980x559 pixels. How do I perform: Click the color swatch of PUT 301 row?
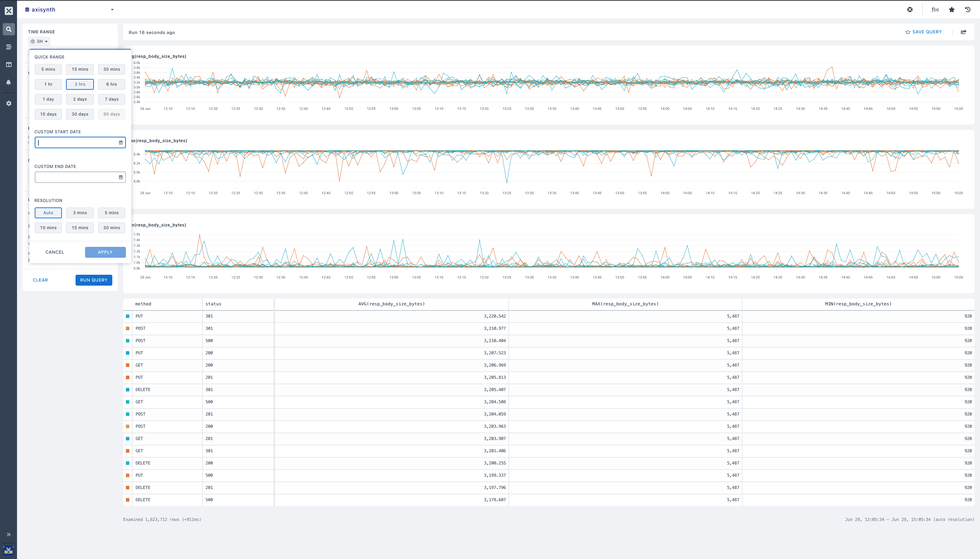(x=128, y=316)
